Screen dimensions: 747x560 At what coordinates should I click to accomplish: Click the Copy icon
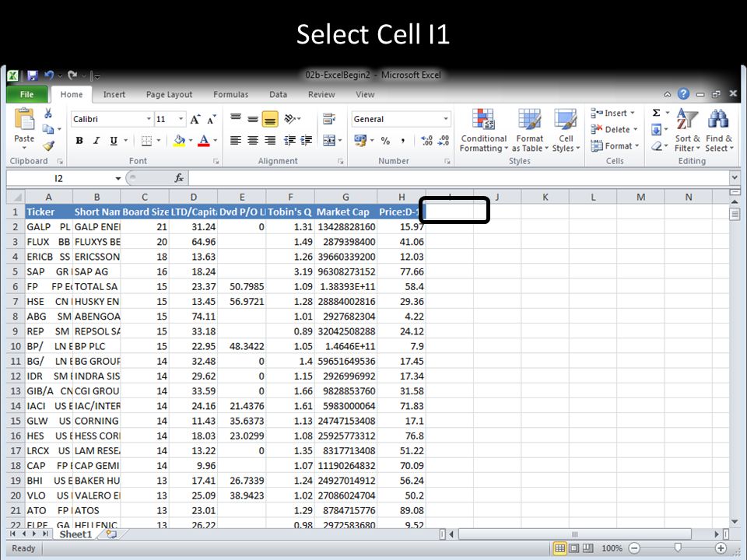click(48, 129)
